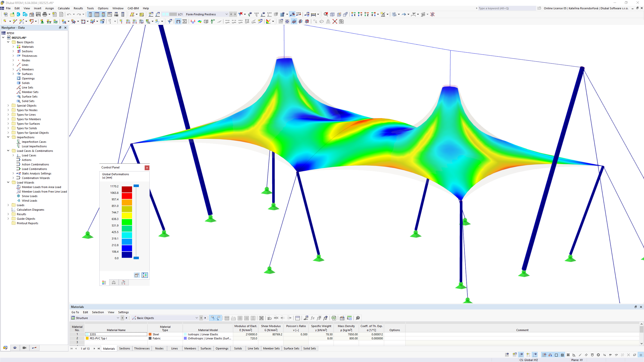The image size is (644, 362).
Task: Select the Members tab in bottom panel
Action: pos(190,348)
